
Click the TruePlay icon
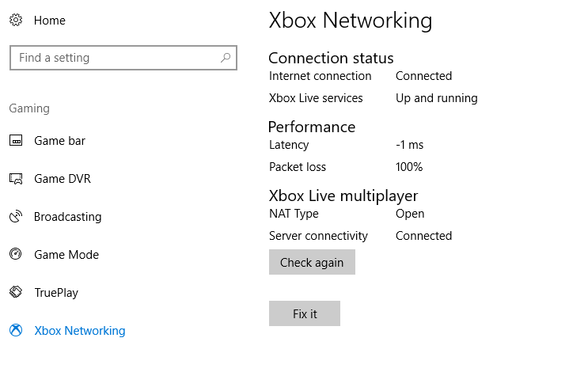coord(16,292)
